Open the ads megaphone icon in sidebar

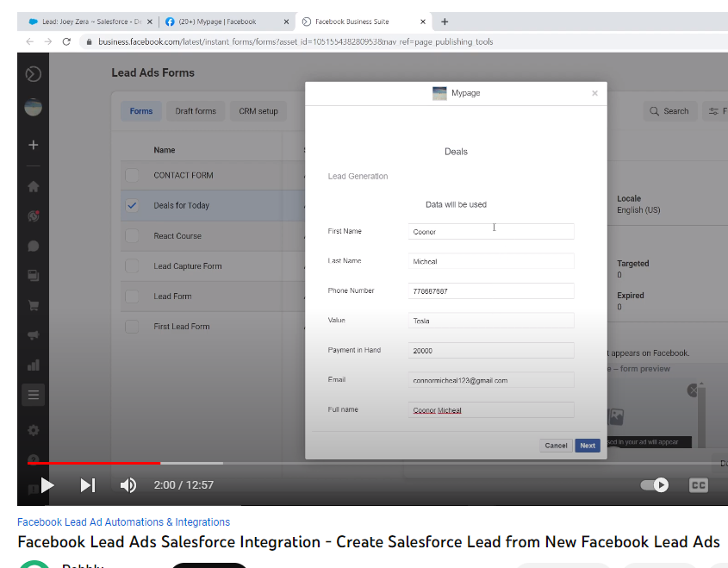[33, 335]
